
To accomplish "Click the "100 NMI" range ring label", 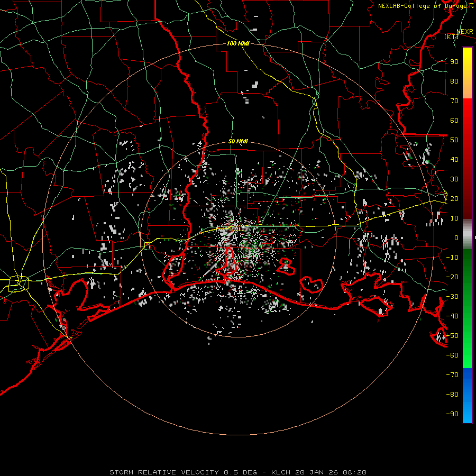I will 238,43.
